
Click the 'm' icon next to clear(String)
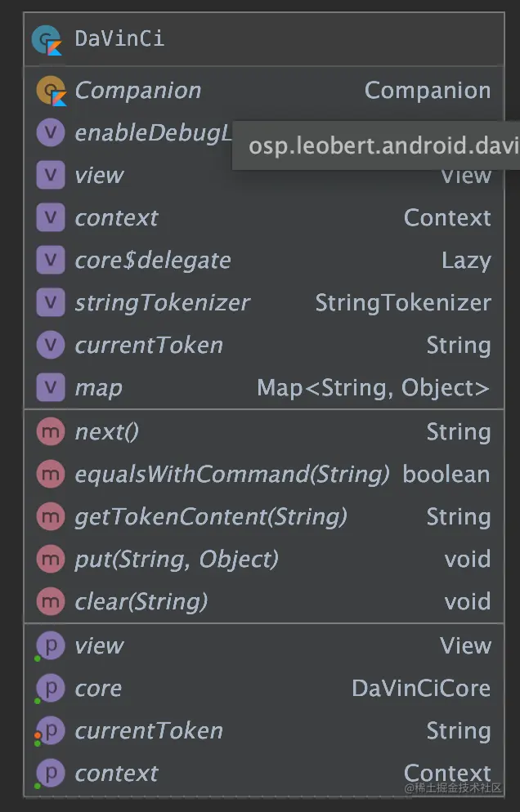(50, 601)
